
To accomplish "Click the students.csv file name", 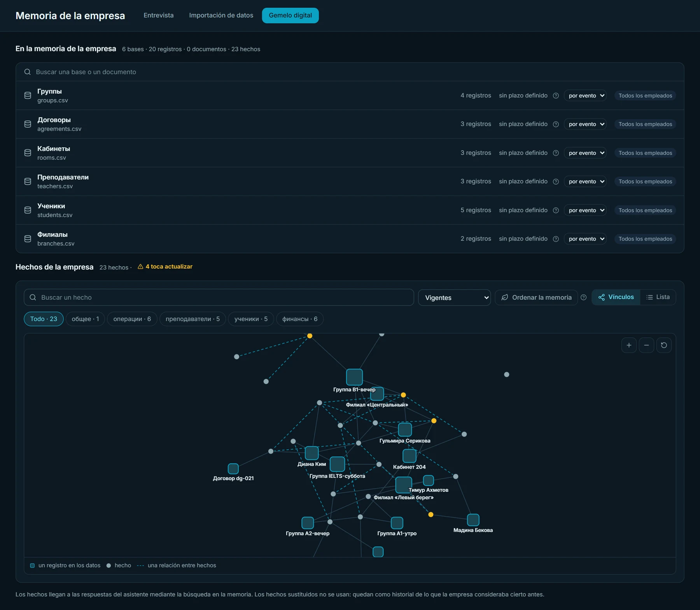I will [x=55, y=215].
